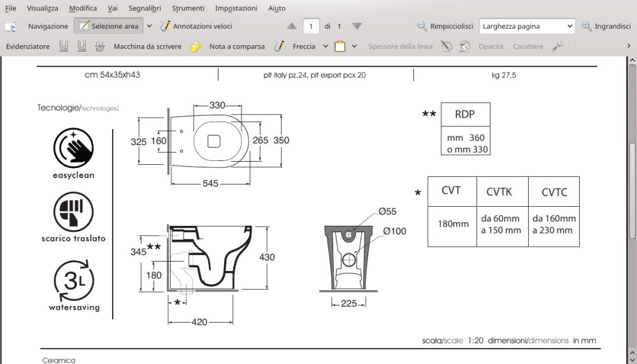Viewport: 637px width, 364px height.
Task: Toggle Selezione area mode
Action: pyautogui.click(x=108, y=26)
